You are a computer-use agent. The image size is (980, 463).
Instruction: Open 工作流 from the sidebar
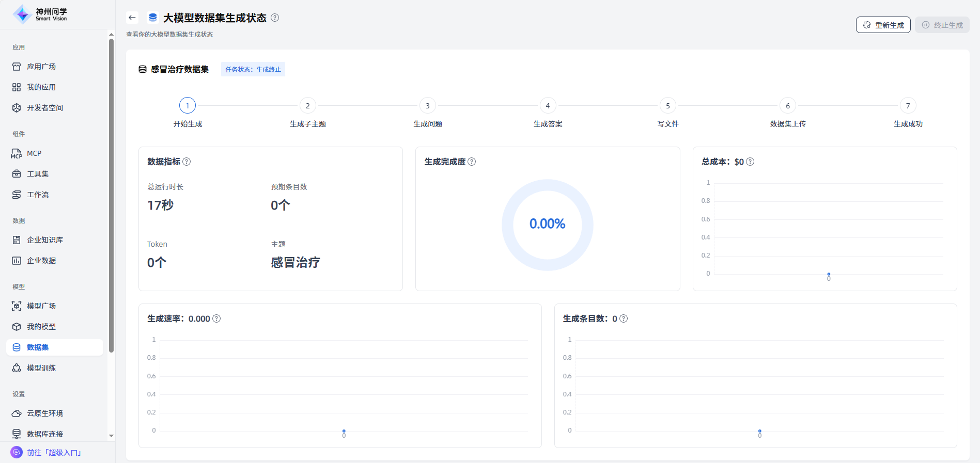(x=38, y=195)
